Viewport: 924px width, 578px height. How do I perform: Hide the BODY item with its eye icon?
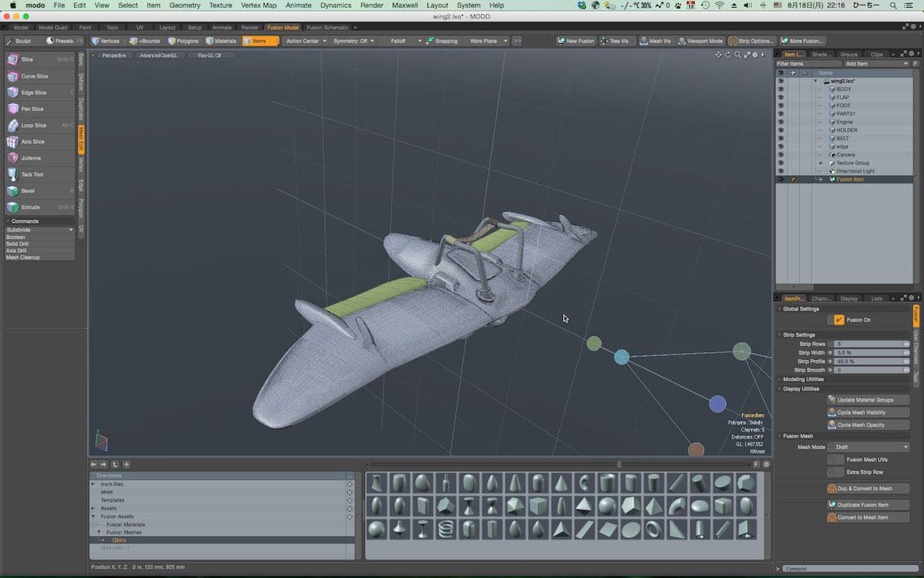click(780, 89)
